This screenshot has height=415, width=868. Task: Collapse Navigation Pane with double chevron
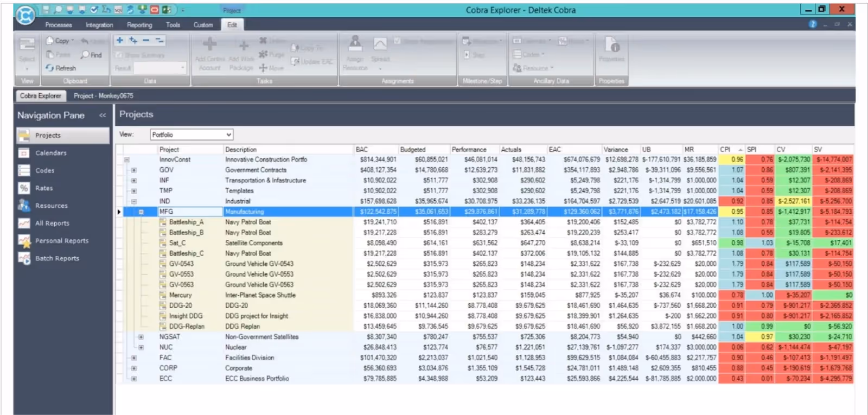coord(103,115)
